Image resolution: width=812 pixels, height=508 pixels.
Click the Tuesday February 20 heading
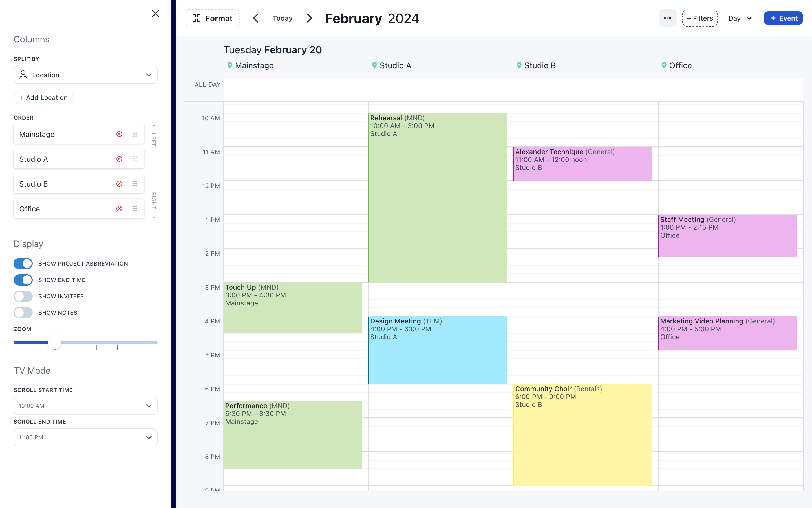click(x=272, y=50)
